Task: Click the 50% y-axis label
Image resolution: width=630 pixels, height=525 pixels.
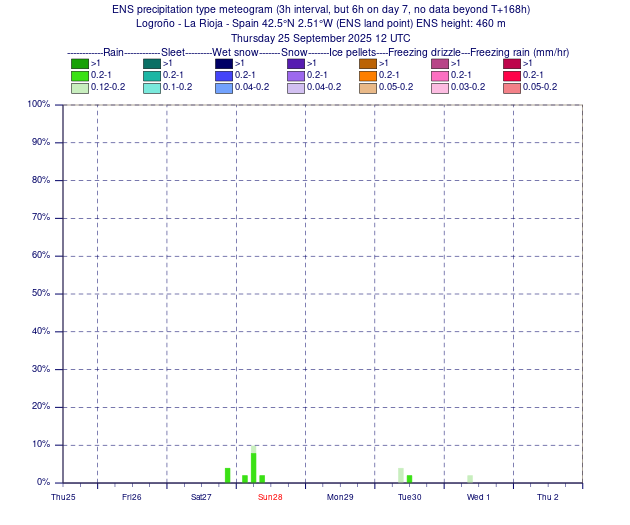Action: (41, 293)
